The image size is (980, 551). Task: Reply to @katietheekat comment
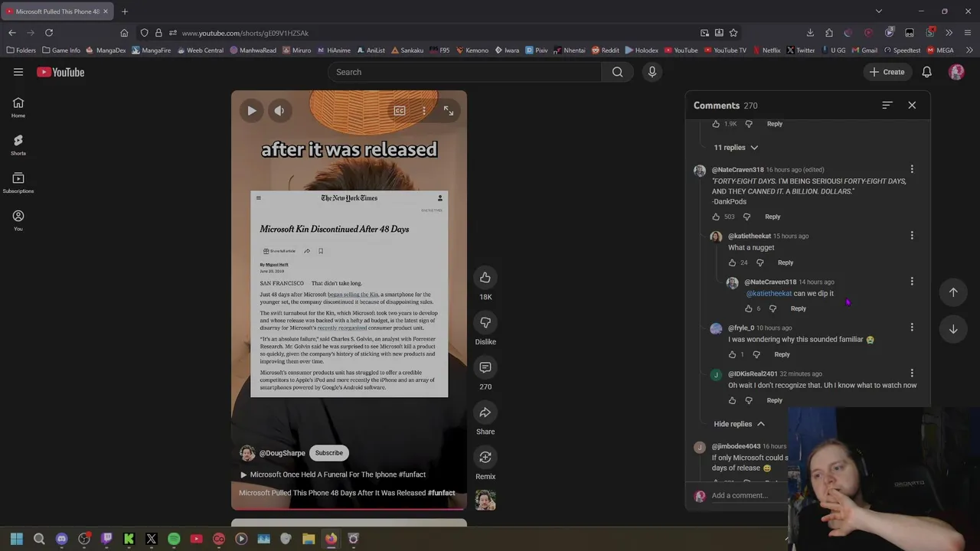click(x=786, y=262)
